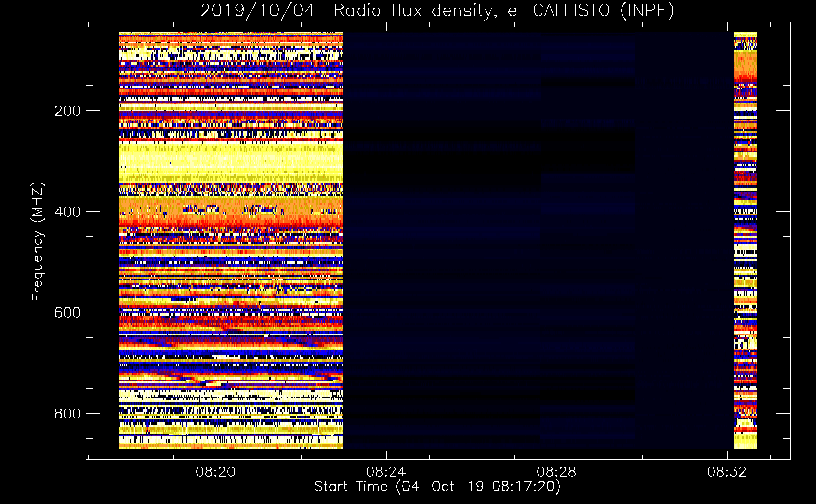
Task: Click the 'Start Time (04-Oct-19 08:17:20)' label
Action: pos(437,487)
